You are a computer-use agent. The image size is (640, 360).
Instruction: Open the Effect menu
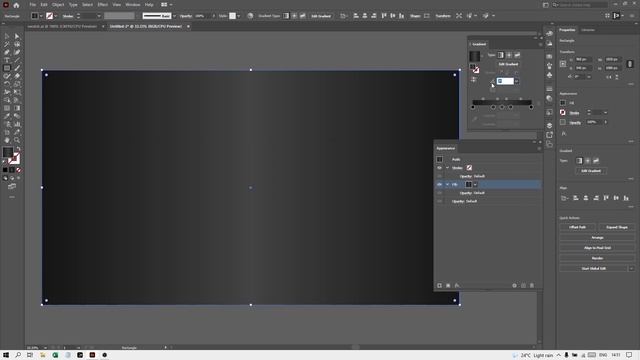[102, 4]
